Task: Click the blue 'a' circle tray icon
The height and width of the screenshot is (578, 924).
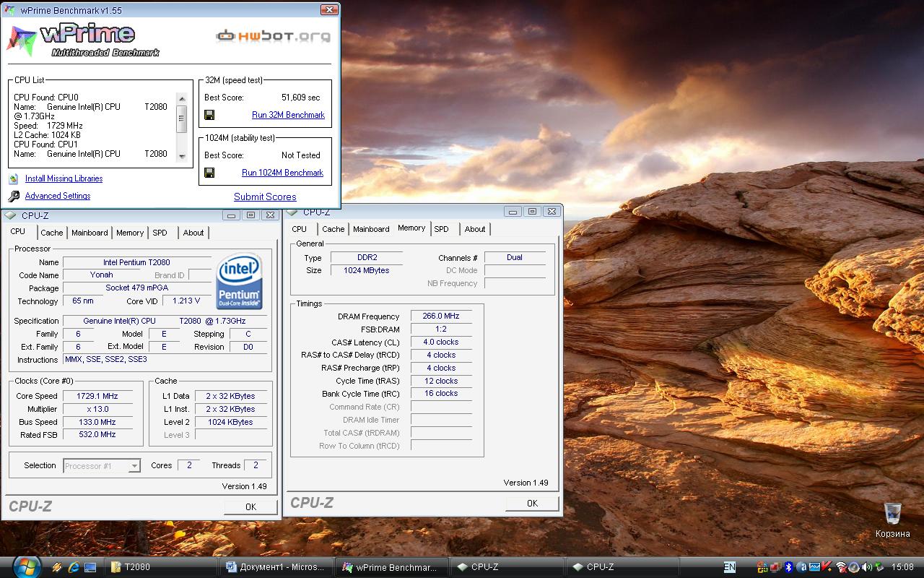Action: (x=801, y=567)
